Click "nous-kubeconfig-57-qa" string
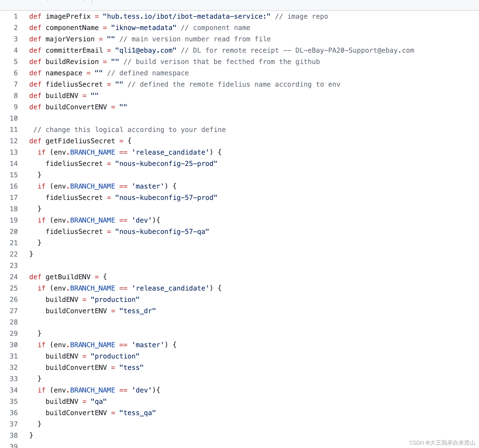This screenshot has width=479, height=448. coord(162,232)
